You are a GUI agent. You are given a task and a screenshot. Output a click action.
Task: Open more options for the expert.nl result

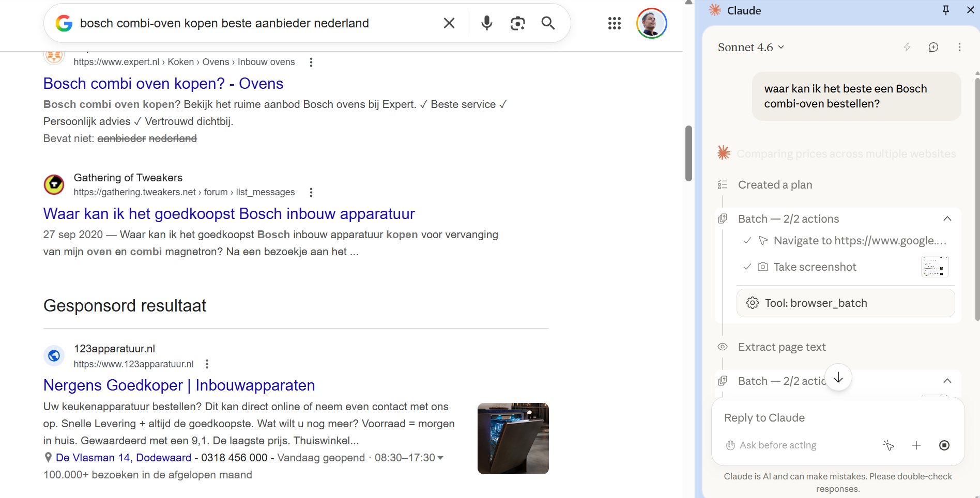click(311, 62)
